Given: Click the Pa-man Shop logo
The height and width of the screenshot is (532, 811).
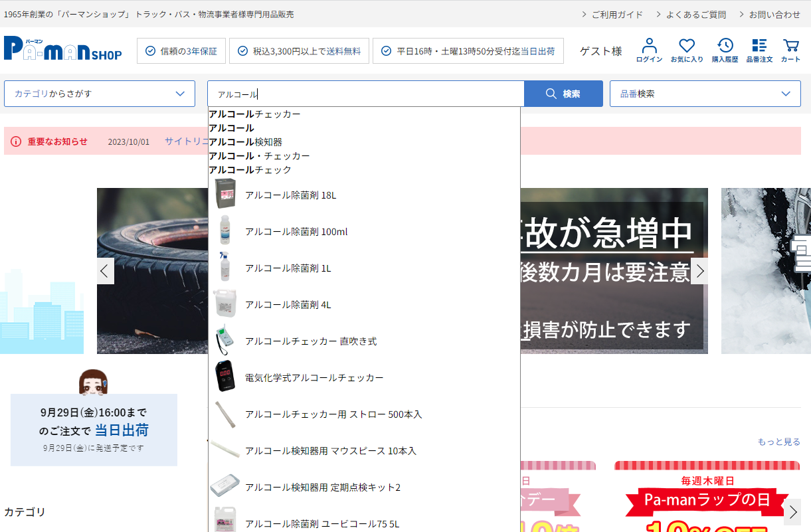Looking at the screenshot, I should pyautogui.click(x=63, y=50).
